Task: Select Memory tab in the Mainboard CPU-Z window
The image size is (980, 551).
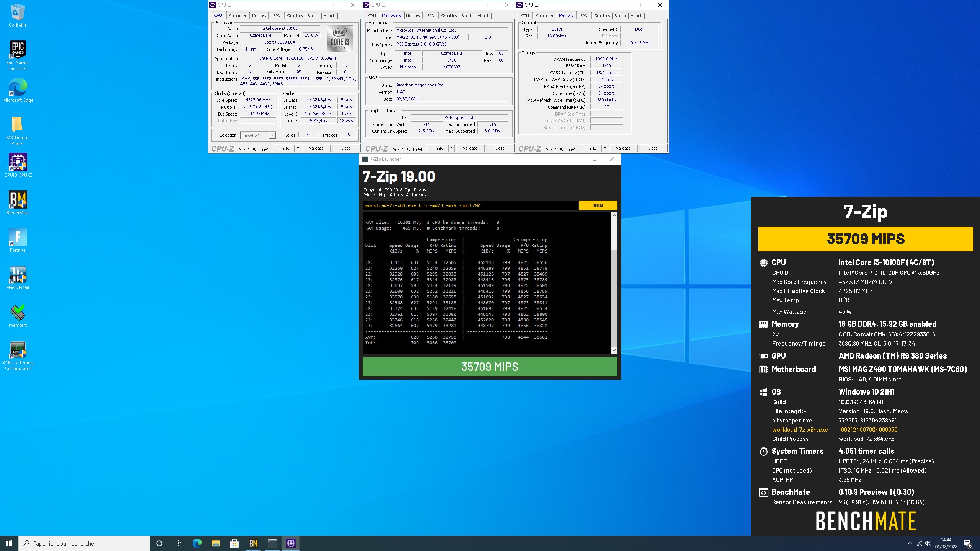Action: (413, 16)
